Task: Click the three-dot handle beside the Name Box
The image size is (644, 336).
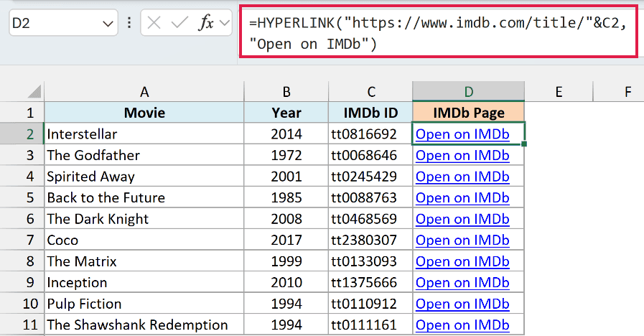Action: (x=129, y=22)
